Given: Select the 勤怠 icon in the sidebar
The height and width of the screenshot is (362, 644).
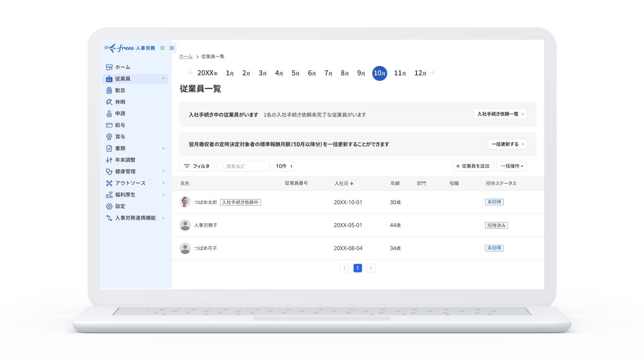Looking at the screenshot, I should (109, 90).
